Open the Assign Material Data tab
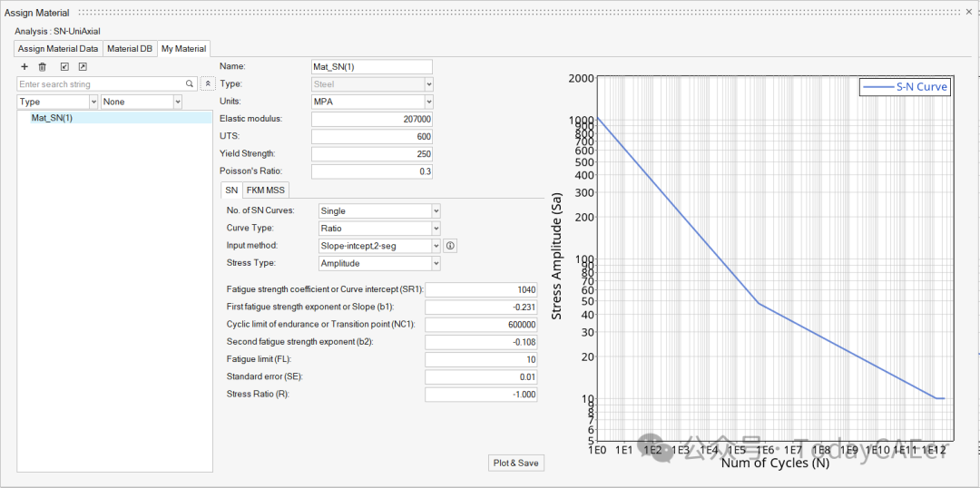Image resolution: width=980 pixels, height=488 pixels. coord(58,49)
